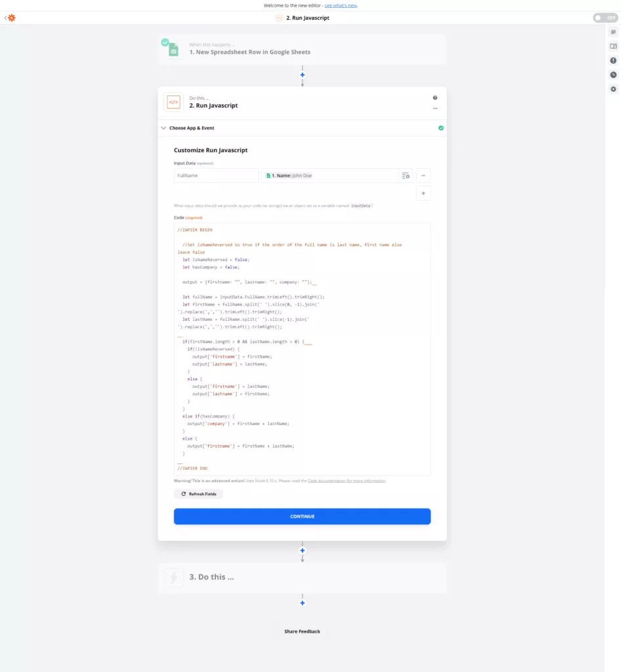Add a step after step 3
Image resolution: width=622 pixels, height=672 pixels.
tap(302, 603)
